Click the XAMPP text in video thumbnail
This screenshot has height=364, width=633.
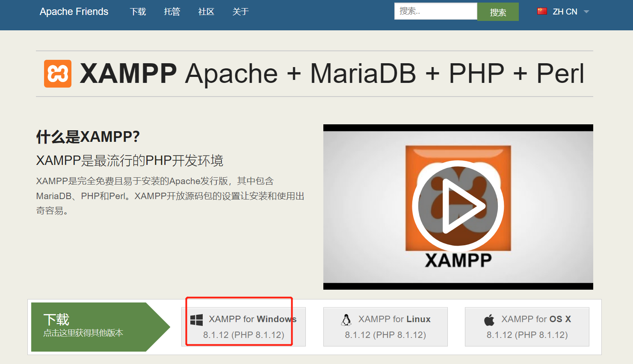(458, 260)
